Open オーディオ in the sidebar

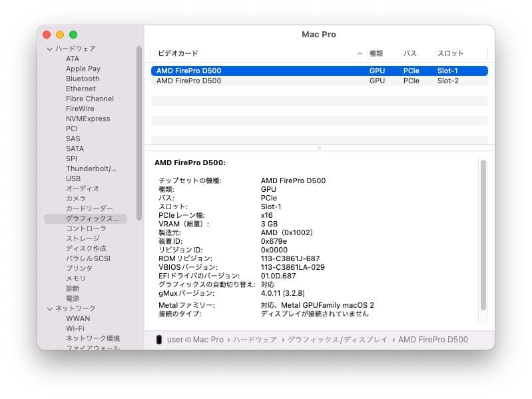tap(83, 189)
